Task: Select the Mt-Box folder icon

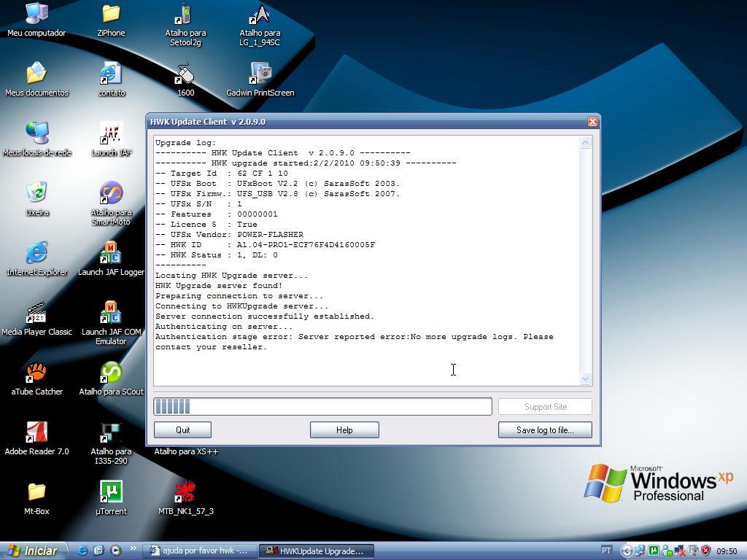Action: [x=36, y=499]
